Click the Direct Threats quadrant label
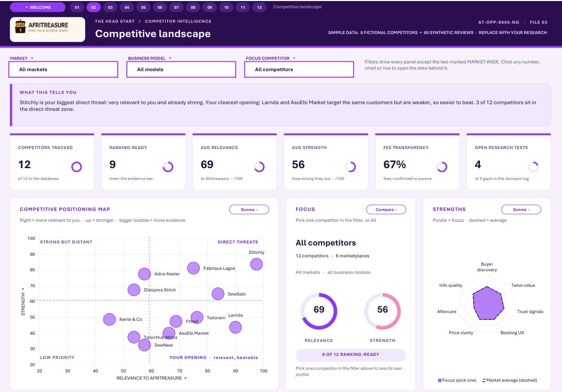The image size is (562, 392). point(237,242)
